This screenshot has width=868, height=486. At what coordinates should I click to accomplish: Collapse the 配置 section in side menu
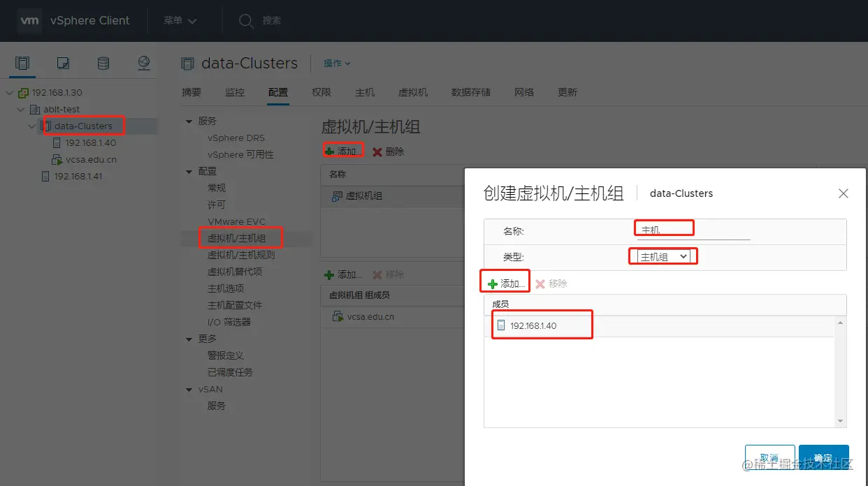189,172
